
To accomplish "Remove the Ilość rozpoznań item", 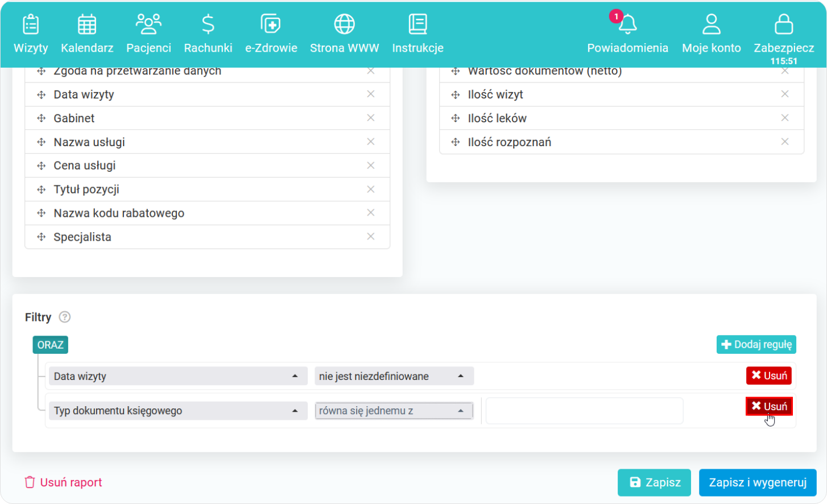I will pos(785,142).
